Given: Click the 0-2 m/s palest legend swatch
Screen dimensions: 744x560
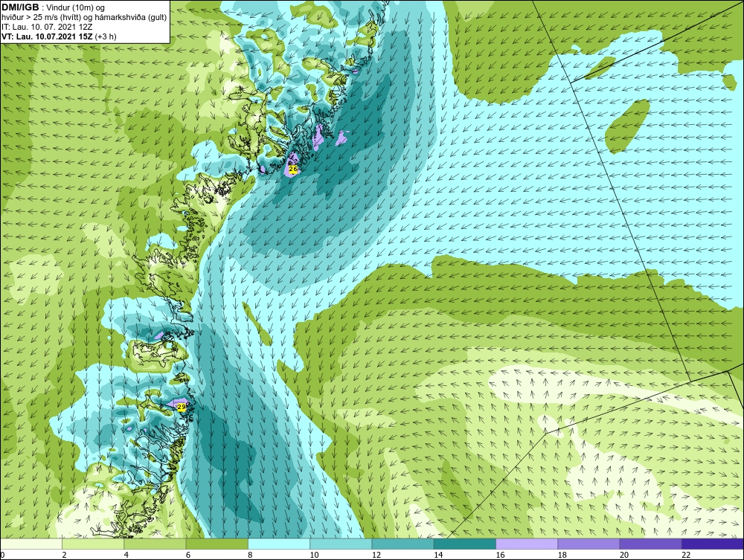Looking at the screenshot, I should click(31, 544).
